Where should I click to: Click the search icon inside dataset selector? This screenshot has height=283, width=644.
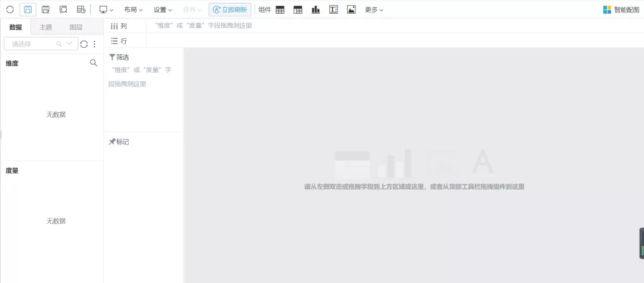pos(59,44)
